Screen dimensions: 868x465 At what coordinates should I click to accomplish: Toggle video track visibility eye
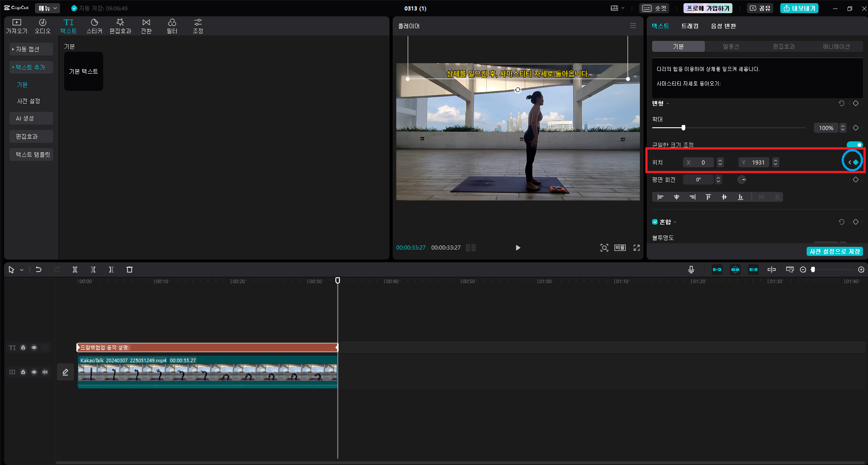coord(34,372)
